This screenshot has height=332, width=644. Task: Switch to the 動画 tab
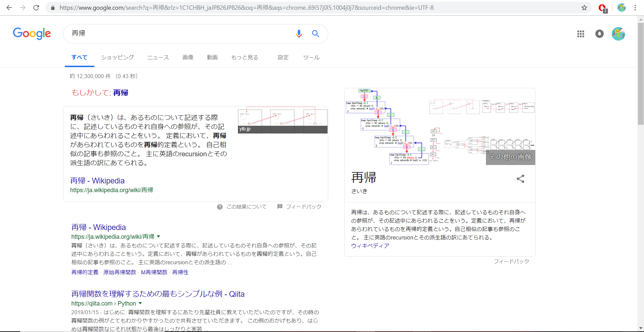tap(212, 57)
